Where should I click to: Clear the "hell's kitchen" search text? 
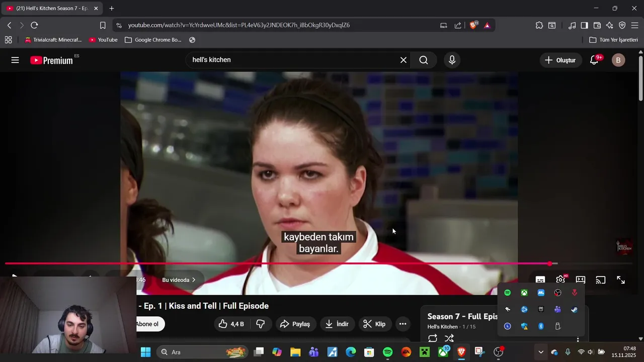pos(404,60)
